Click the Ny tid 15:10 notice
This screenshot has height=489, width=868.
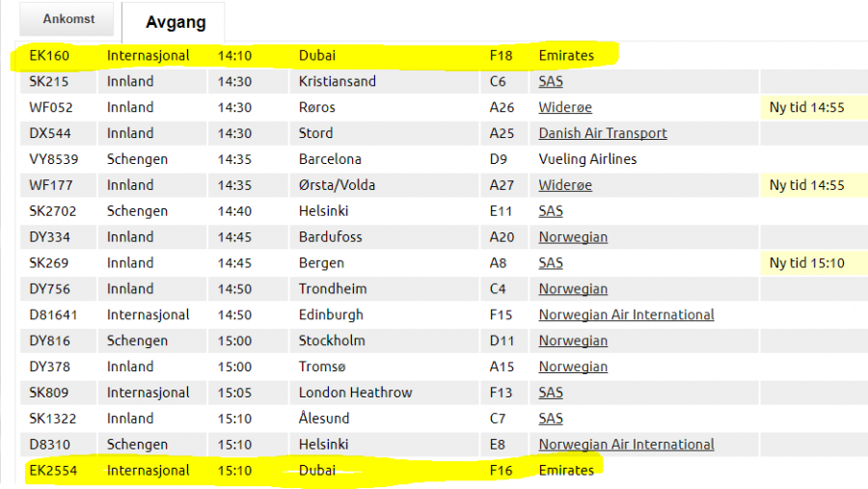click(x=807, y=263)
